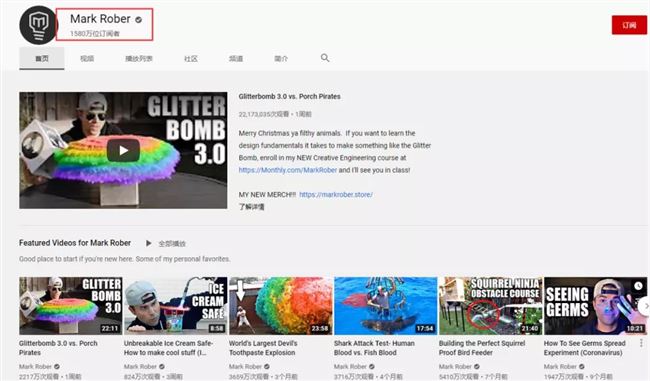The image size is (650, 381).
Task: Select the Home tab of the channel
Action: [42, 58]
